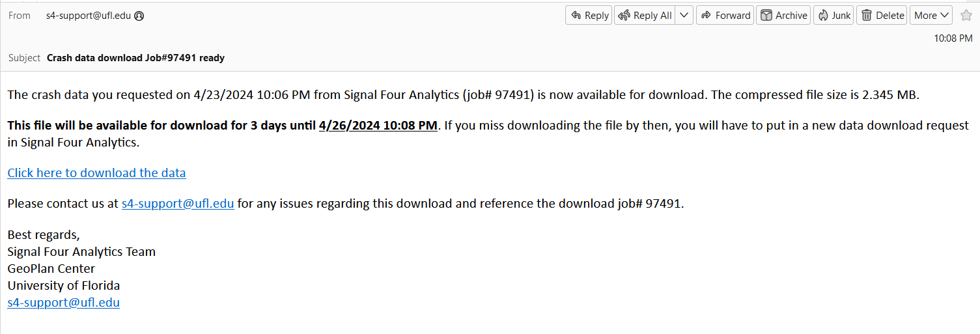Mark the message as Junk

coord(833,16)
